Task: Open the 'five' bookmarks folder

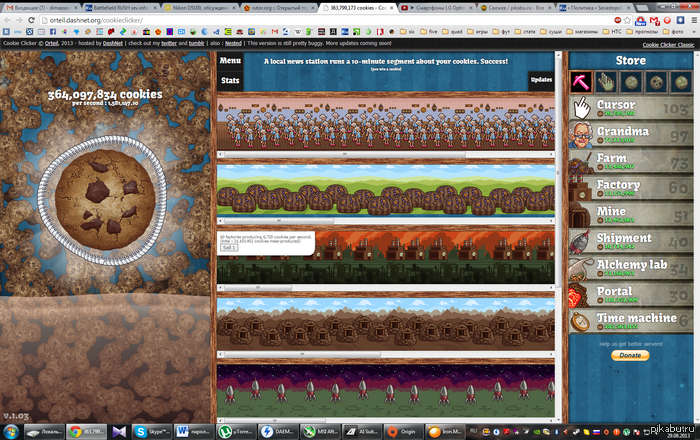Action: point(429,32)
